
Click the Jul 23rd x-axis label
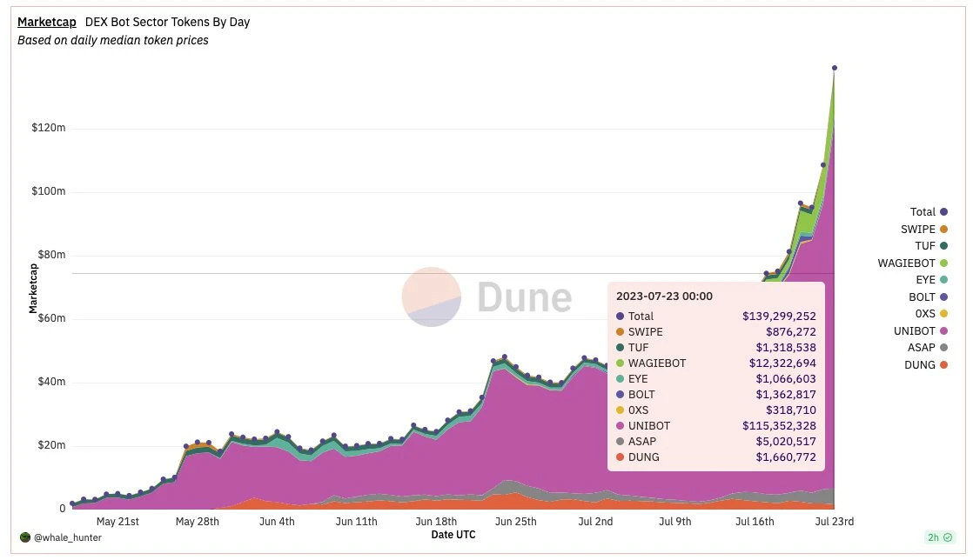tap(834, 522)
